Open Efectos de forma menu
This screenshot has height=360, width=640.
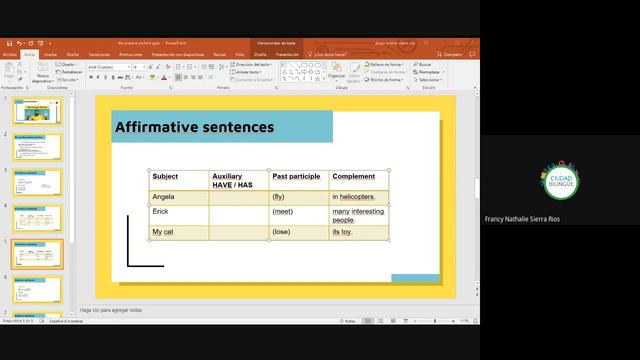[384, 80]
